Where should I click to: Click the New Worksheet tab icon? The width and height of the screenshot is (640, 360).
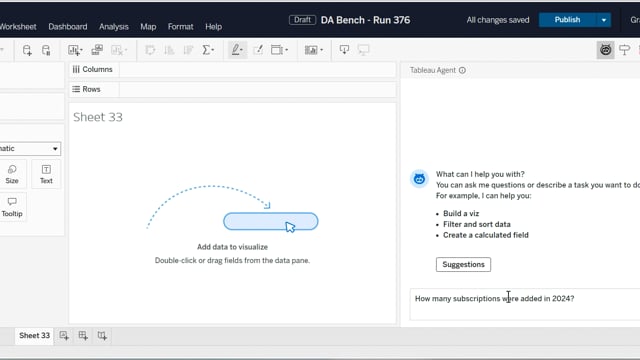pos(64,336)
